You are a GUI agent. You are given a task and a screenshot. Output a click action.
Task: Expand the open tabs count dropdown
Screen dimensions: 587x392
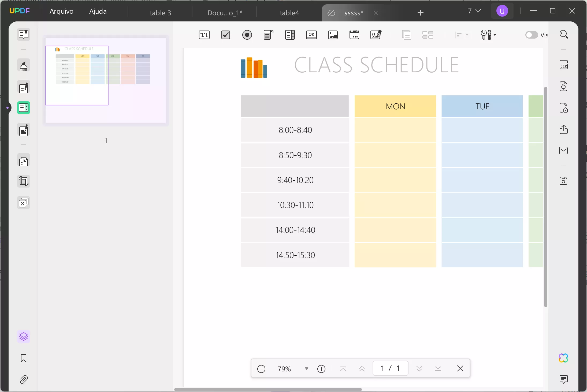474,11
